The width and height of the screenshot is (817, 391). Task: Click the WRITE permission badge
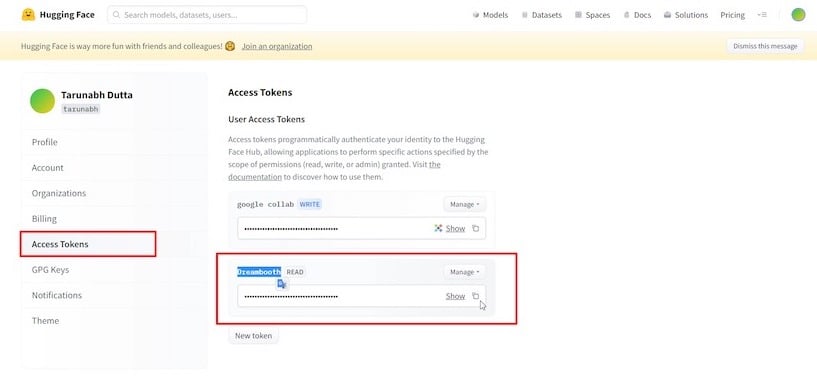(x=310, y=204)
